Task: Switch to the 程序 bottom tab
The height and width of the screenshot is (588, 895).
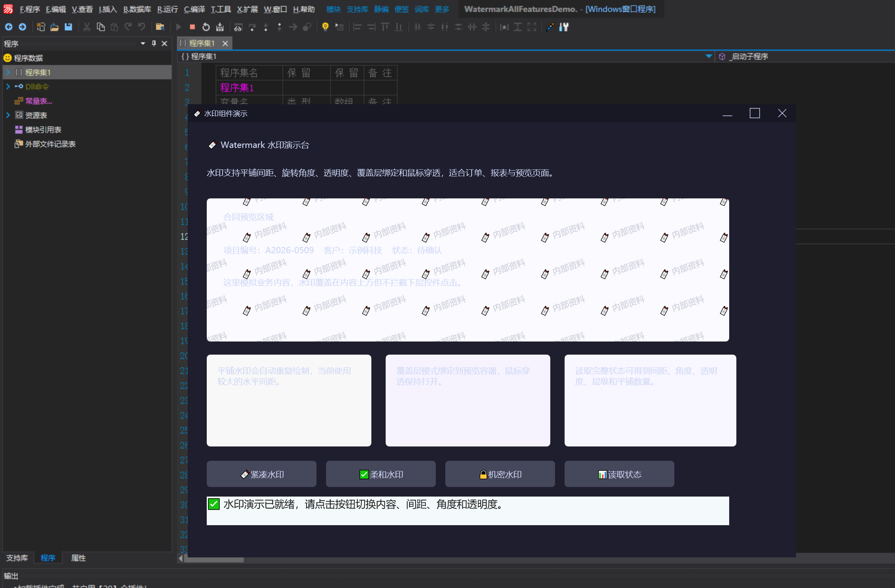Action: [x=48, y=558]
